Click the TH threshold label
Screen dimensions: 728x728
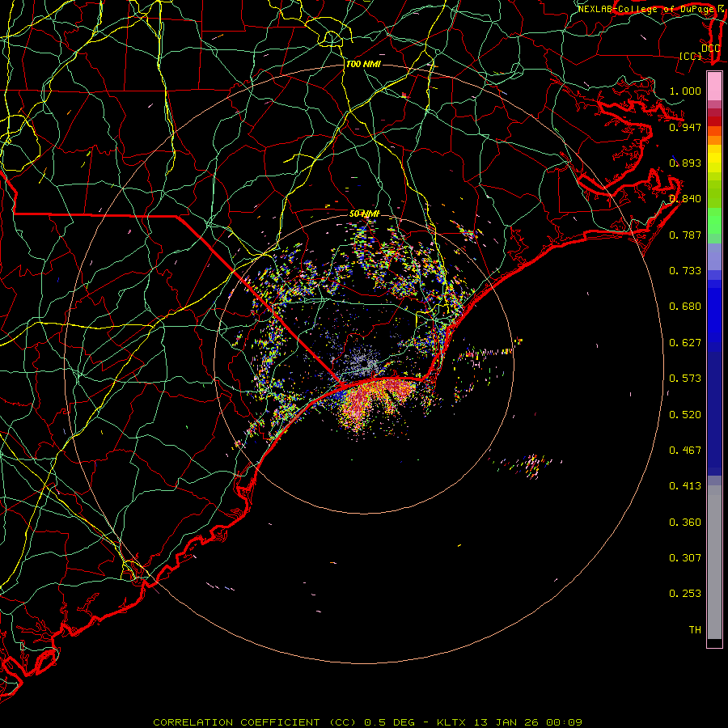coord(695,630)
